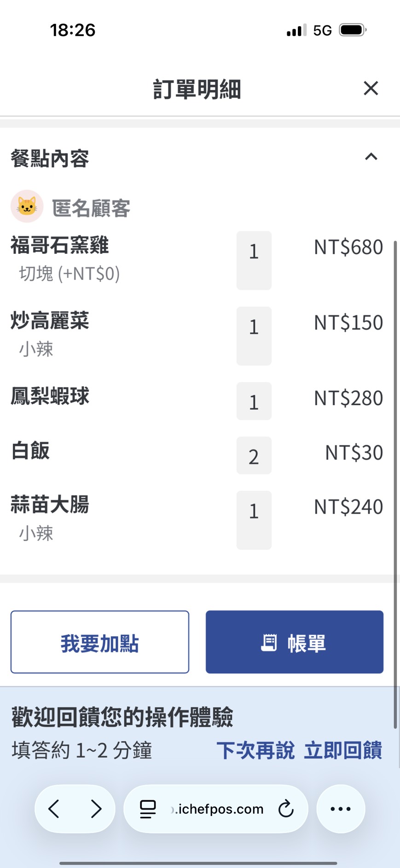Screen dimensions: 400x868
Task: Tap the 我要加點 button
Action: 99,642
